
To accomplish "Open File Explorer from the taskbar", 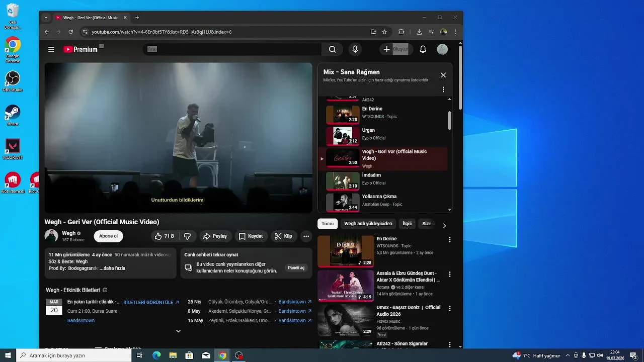I will coord(173,355).
